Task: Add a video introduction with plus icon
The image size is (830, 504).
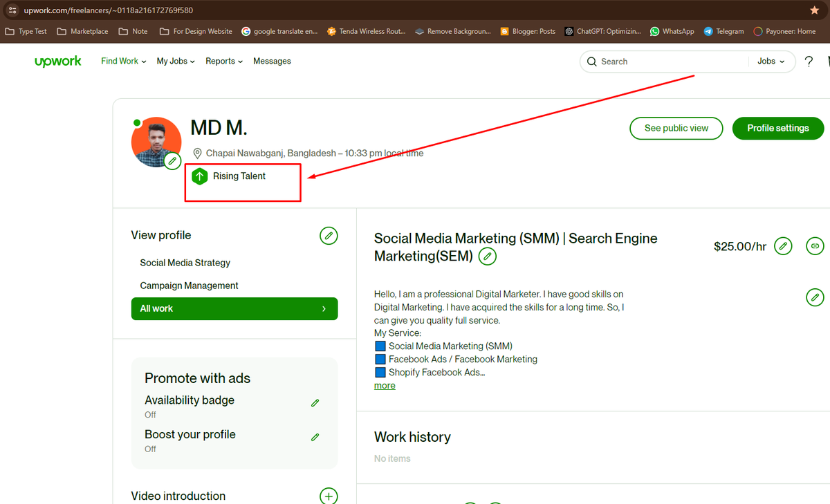Action: (329, 496)
